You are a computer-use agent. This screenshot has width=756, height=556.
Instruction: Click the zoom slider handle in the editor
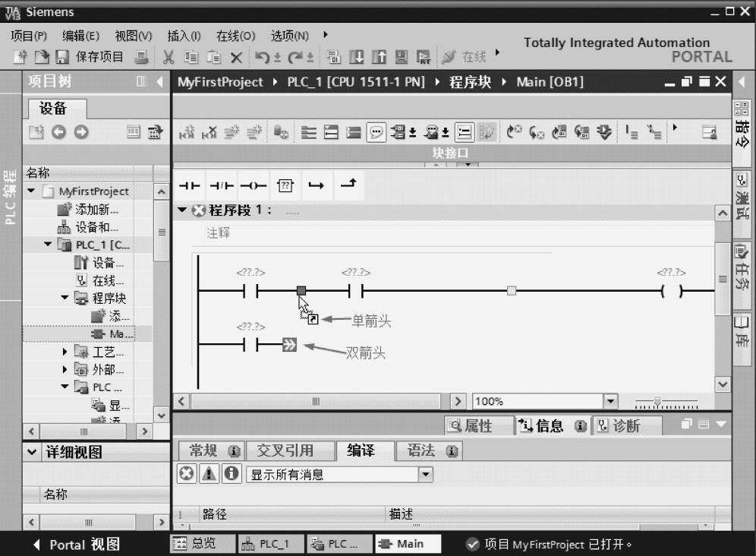click(657, 401)
